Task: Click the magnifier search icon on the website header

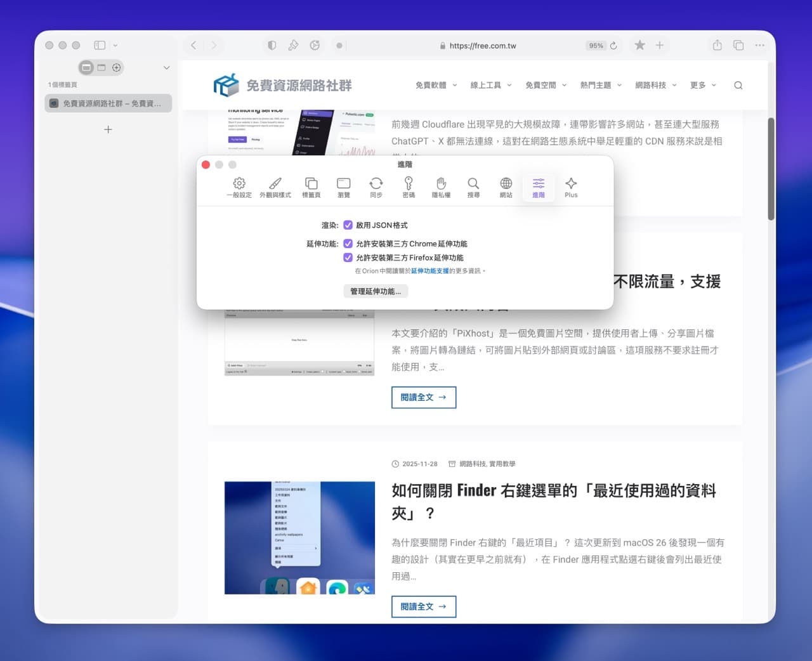Action: pyautogui.click(x=738, y=84)
